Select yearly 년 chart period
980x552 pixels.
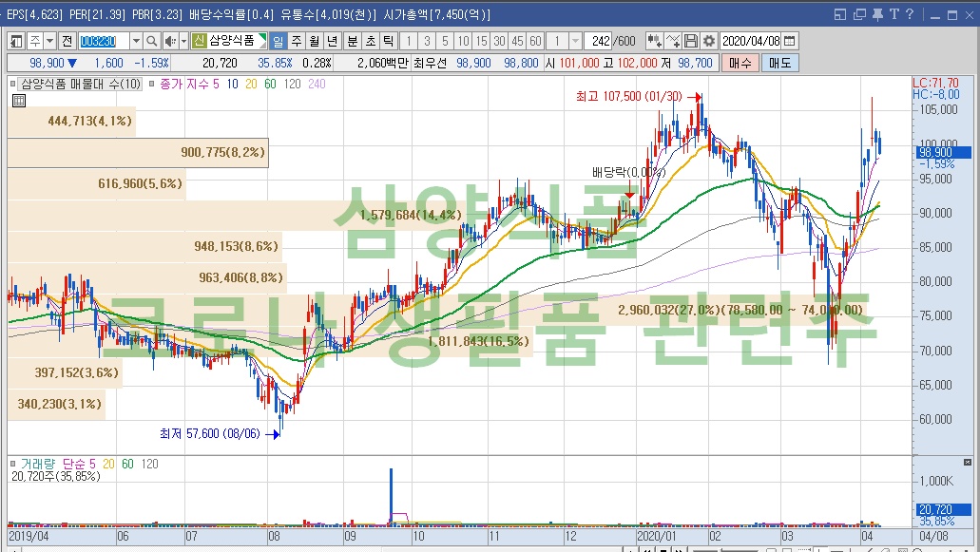[x=333, y=41]
